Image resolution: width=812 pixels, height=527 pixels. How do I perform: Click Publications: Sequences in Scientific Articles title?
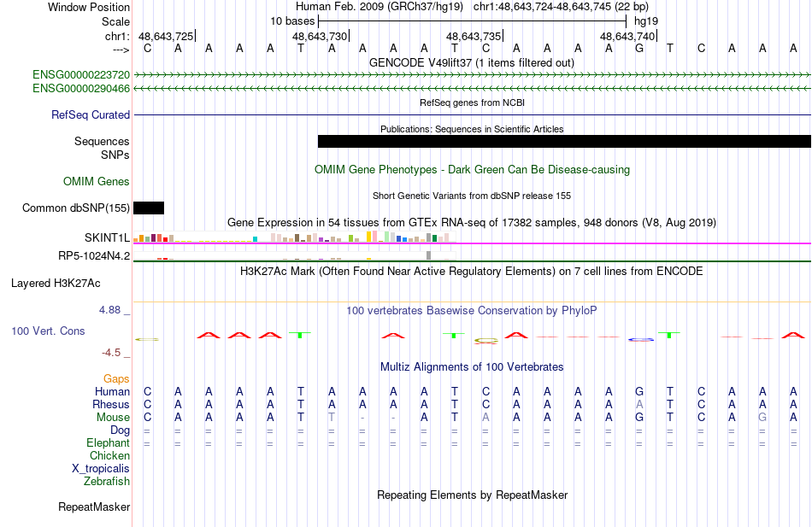click(472, 129)
